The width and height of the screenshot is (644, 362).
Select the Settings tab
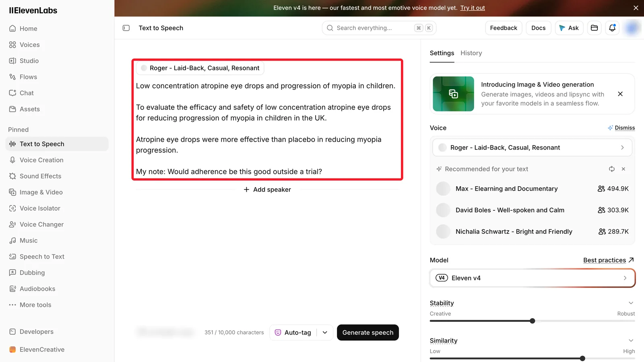(x=442, y=53)
